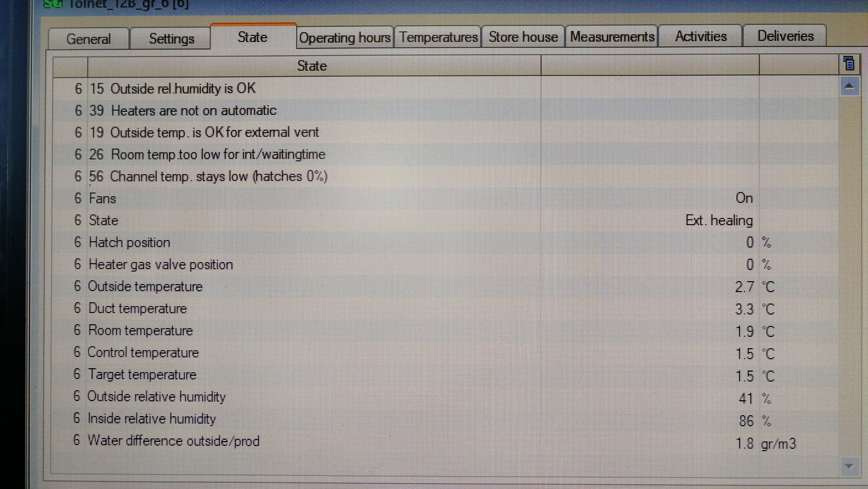Select the Fans status row
Image resolution: width=868 pixels, height=489 pixels.
pos(102,199)
